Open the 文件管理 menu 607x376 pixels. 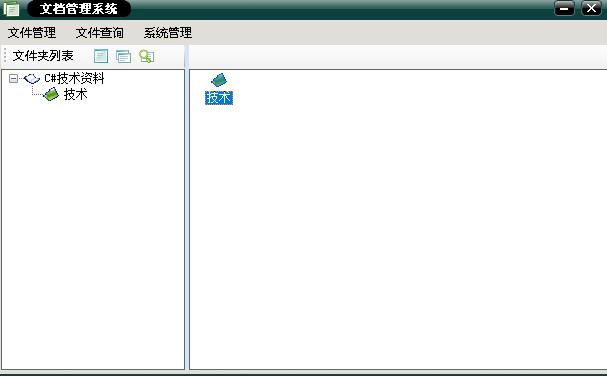[32, 33]
